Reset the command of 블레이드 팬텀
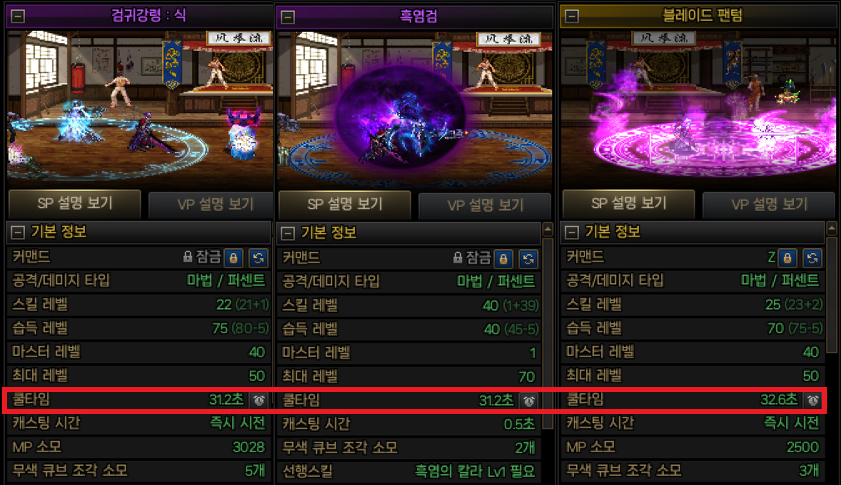This screenshot has height=485, width=841. tap(813, 258)
